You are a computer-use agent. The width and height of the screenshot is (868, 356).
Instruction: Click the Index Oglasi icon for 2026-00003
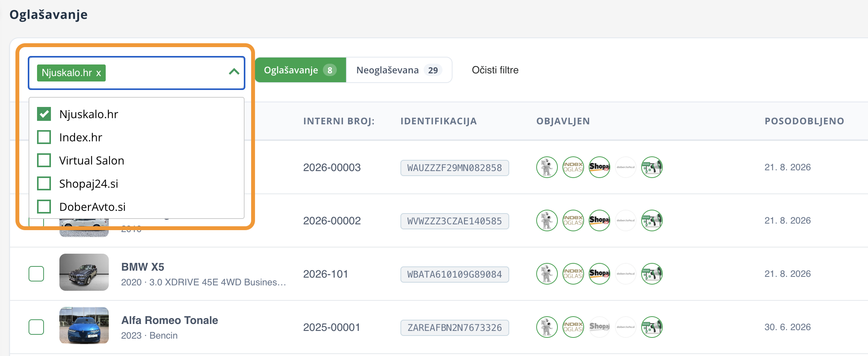[x=573, y=167]
